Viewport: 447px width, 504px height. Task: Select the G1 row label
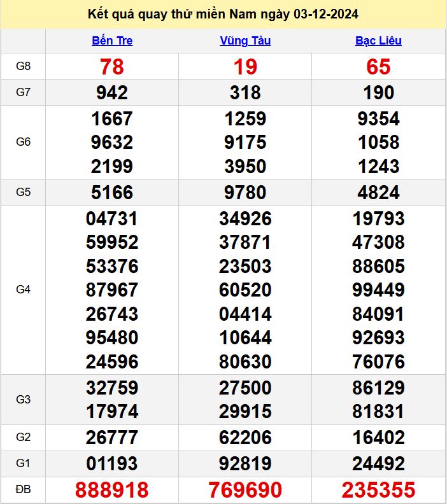point(23,463)
